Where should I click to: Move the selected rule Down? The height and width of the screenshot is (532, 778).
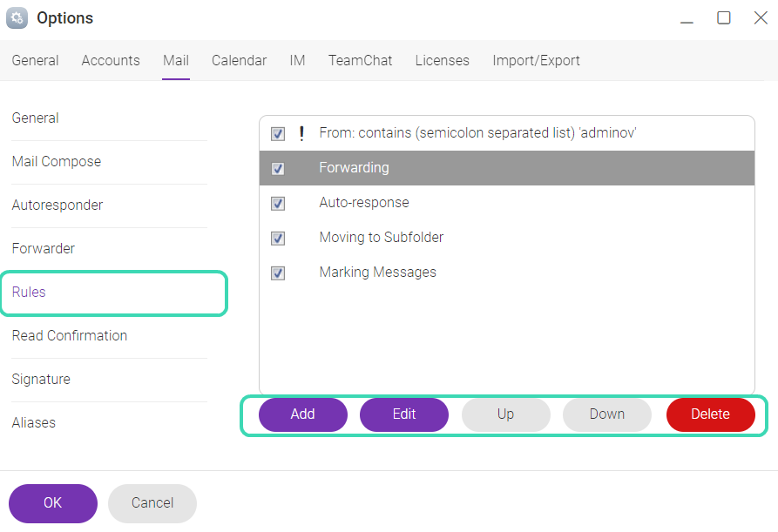(x=607, y=414)
